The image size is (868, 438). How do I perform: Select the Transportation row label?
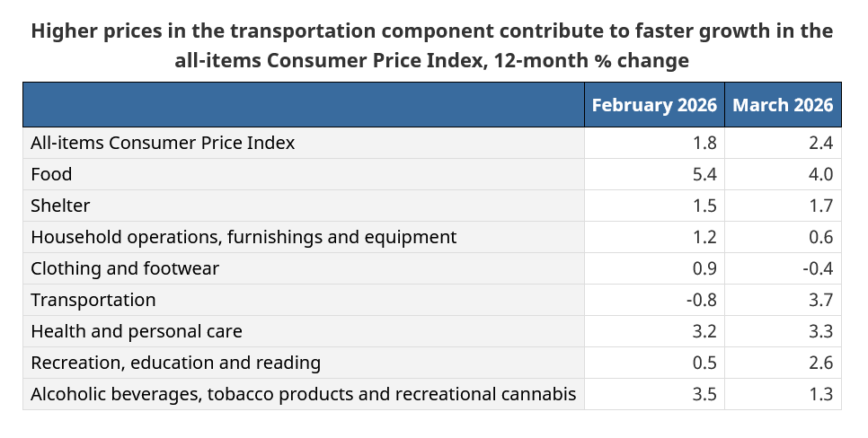[x=93, y=300]
